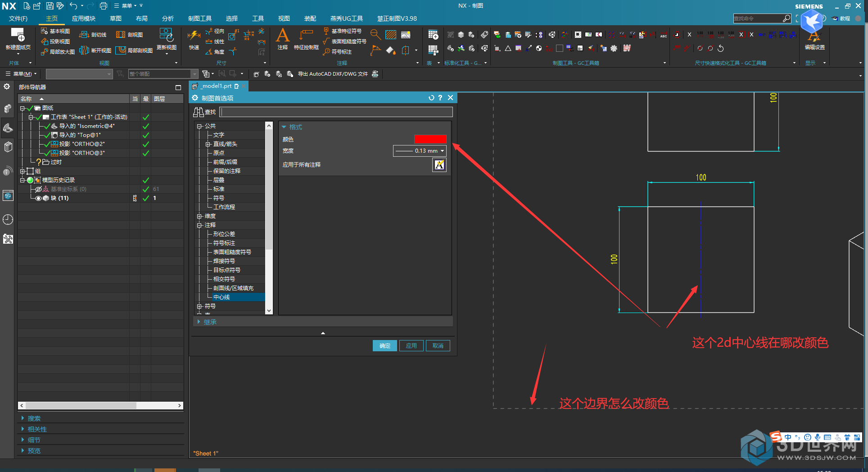Collapse the Common (公共) tree node

[x=199, y=126]
